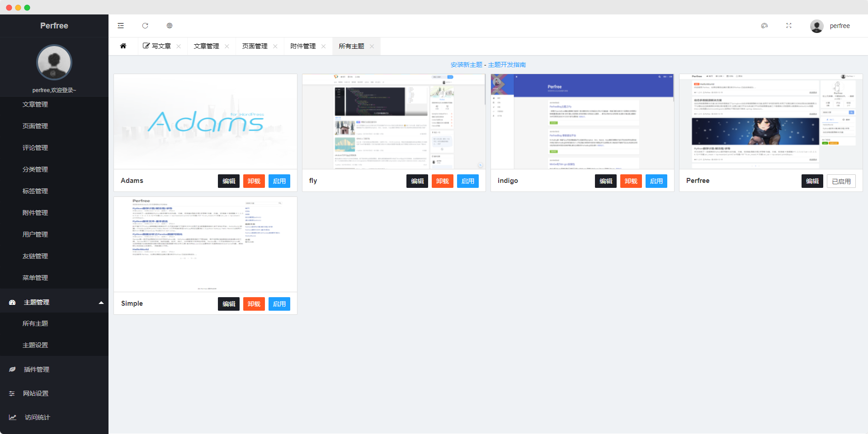Collapse the sidebar with the hamburger icon
Screen dimensions: 868x434
[x=121, y=26]
